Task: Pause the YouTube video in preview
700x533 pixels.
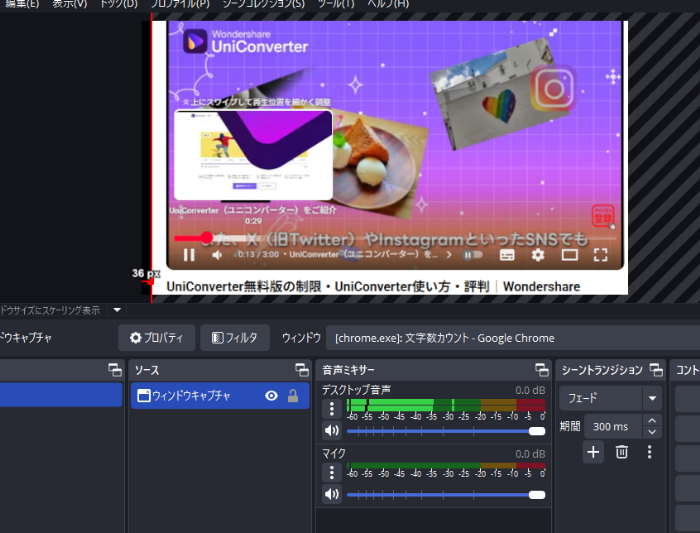Action: click(189, 255)
